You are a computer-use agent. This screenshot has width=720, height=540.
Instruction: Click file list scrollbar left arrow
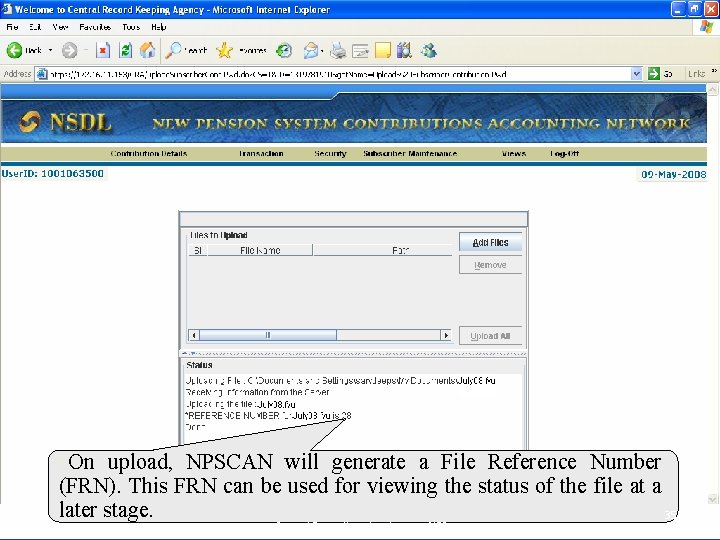[x=194, y=335]
